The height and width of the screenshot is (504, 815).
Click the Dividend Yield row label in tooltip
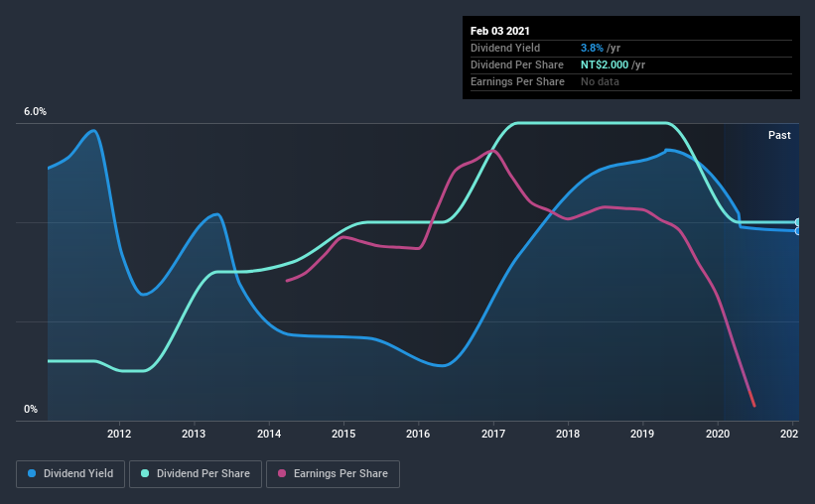point(505,48)
